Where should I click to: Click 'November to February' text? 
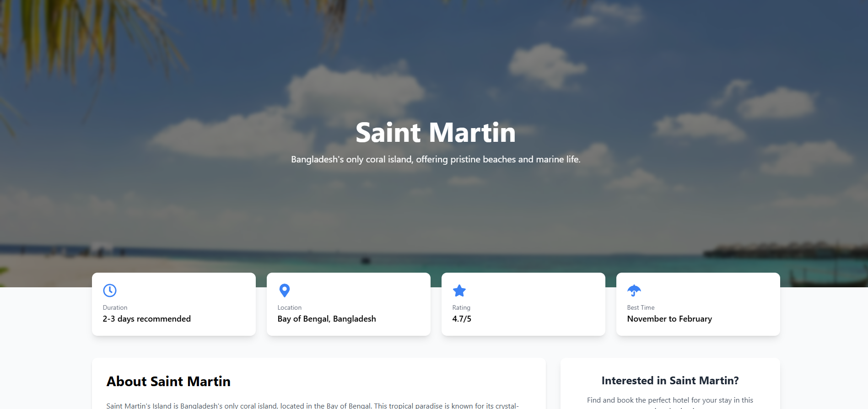[669, 319]
